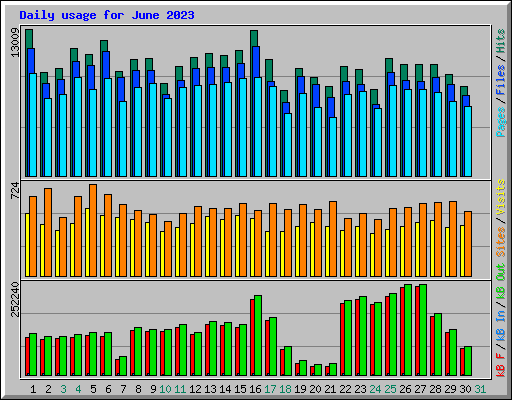Click the 13009 axis value

pyautogui.click(x=15, y=43)
